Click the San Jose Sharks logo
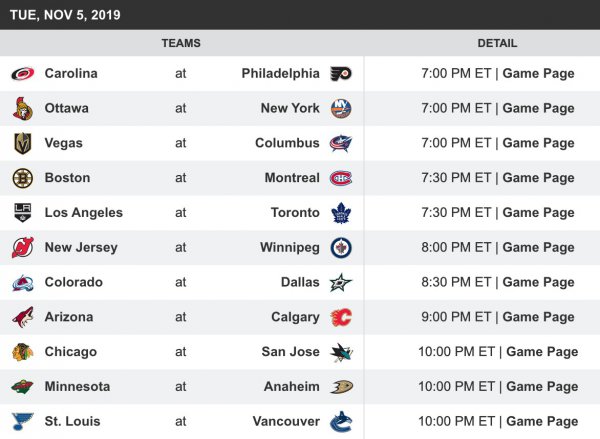Viewport: 600px width, 439px height. point(341,352)
